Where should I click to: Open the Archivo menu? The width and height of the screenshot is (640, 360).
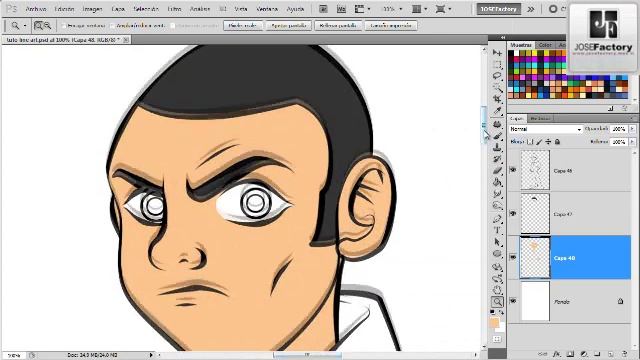(36, 9)
